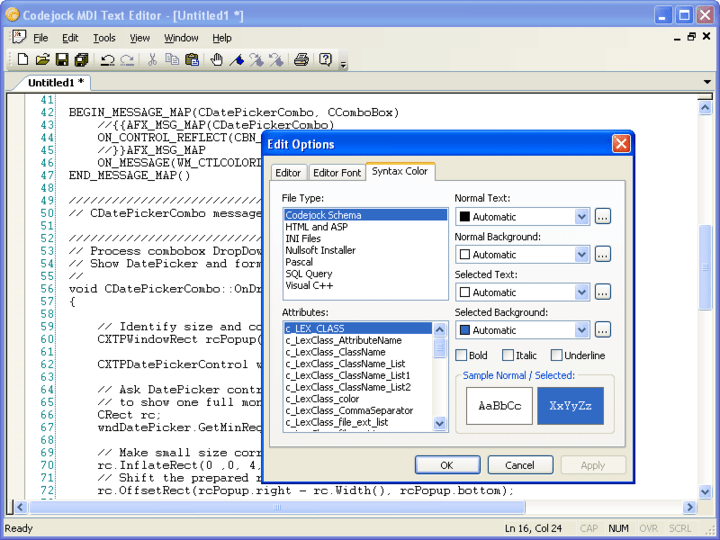
Task: Expand the Normal Text color dropdown
Action: click(581, 217)
